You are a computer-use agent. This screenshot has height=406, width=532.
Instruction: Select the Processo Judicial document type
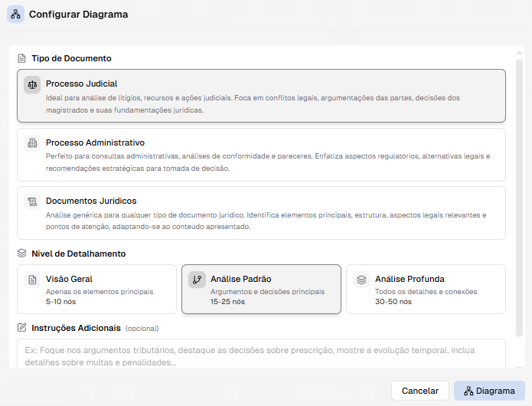(x=261, y=96)
